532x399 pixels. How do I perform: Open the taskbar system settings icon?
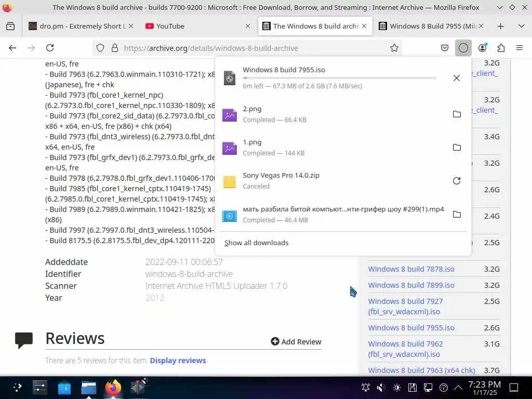point(39,388)
